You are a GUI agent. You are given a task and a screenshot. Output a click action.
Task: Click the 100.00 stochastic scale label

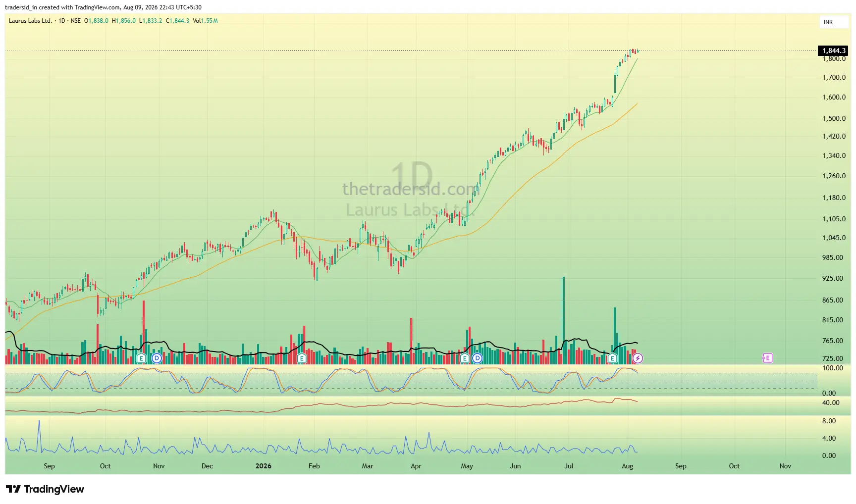pos(833,368)
